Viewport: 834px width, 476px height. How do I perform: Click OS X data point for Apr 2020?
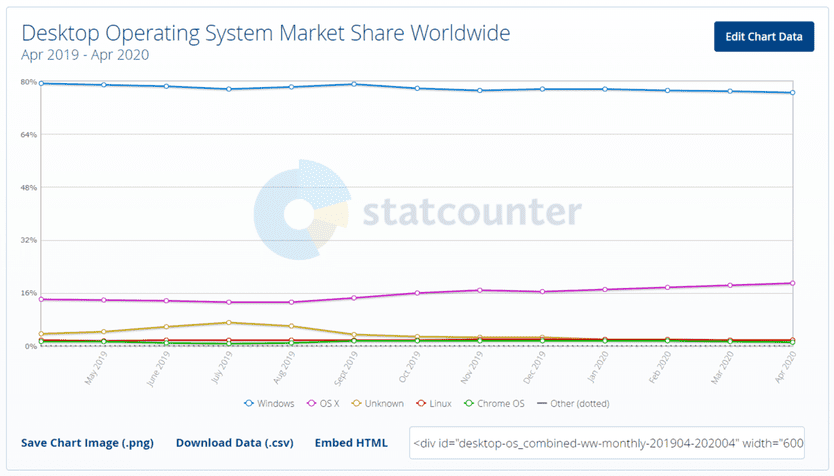(792, 283)
